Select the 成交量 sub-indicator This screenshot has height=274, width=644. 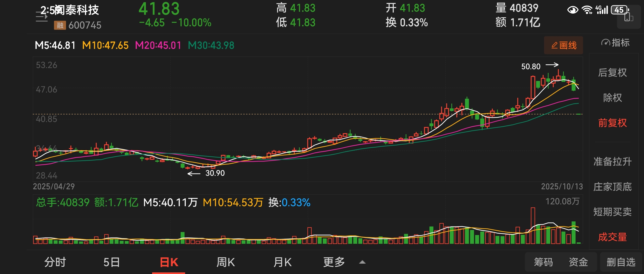pos(612,237)
